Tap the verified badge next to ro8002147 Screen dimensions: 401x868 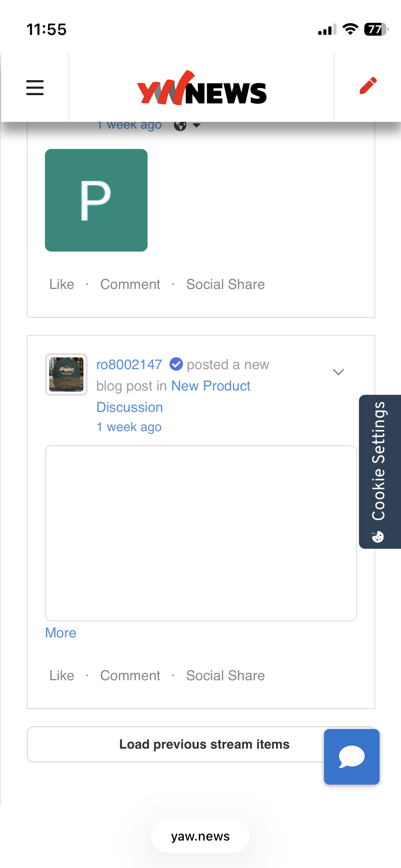tap(176, 364)
